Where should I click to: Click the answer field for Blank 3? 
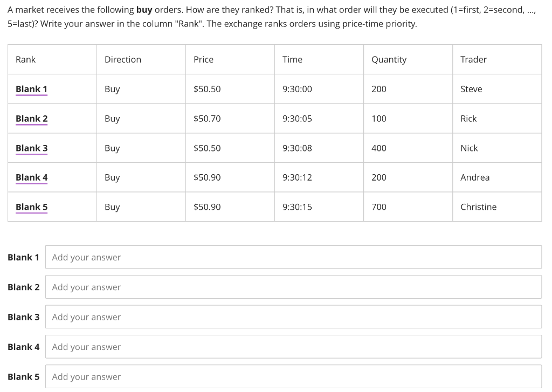point(293,317)
